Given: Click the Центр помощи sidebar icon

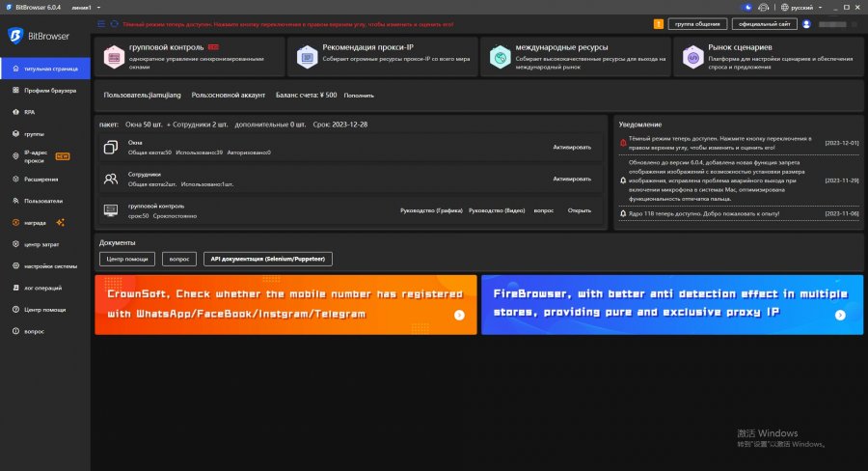Looking at the screenshot, I should pos(15,309).
